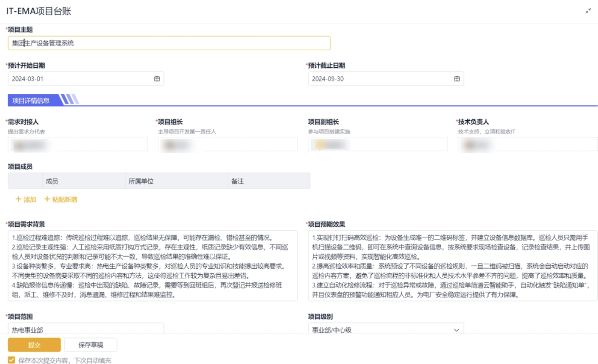Expand the 项目级别 dropdown
The width and height of the screenshot is (598, 364).
(x=456, y=330)
